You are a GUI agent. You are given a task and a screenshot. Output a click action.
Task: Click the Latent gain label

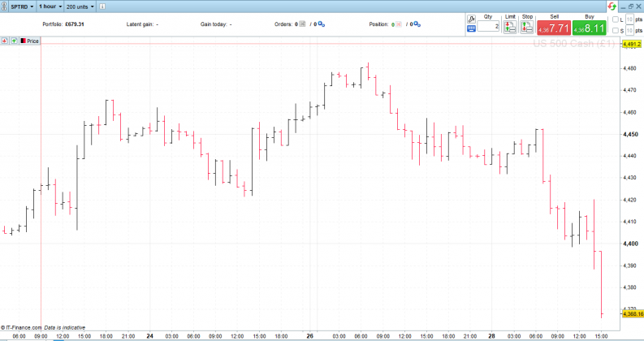coord(140,24)
